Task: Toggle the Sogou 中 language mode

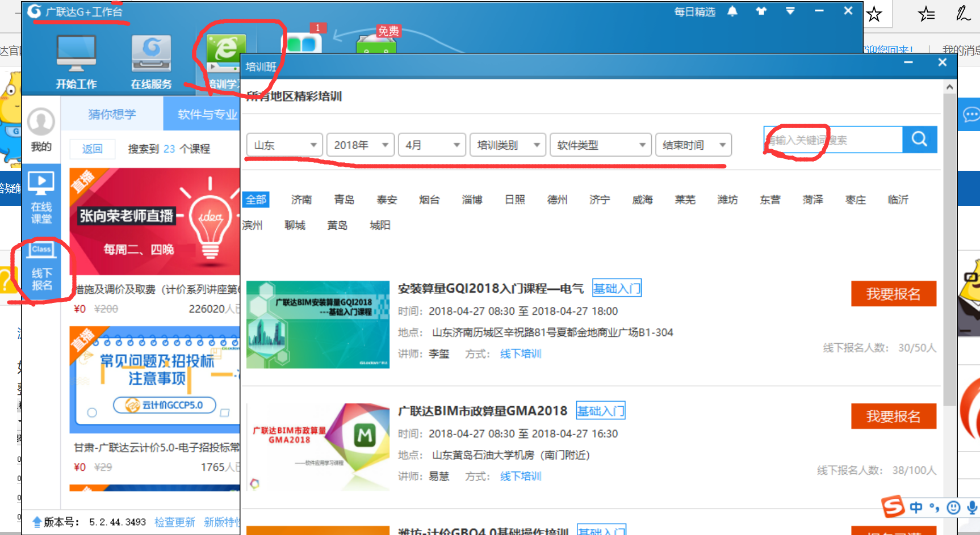Action: (916, 507)
